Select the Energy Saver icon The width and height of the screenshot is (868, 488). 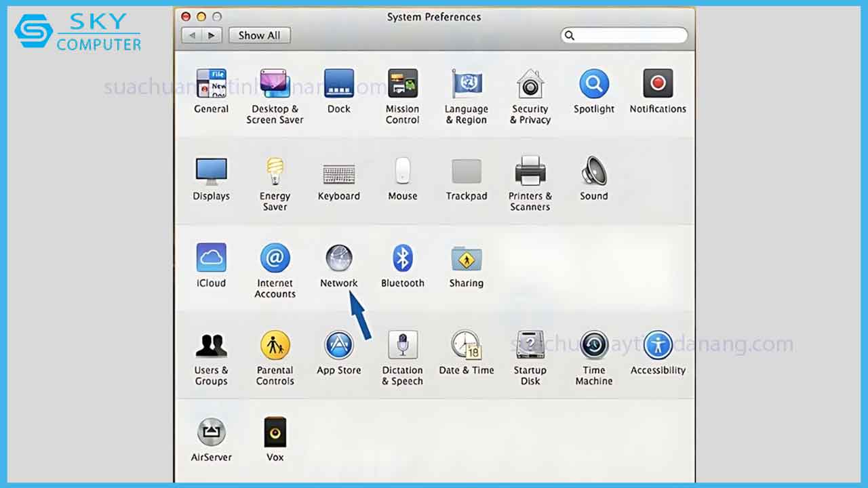275,172
